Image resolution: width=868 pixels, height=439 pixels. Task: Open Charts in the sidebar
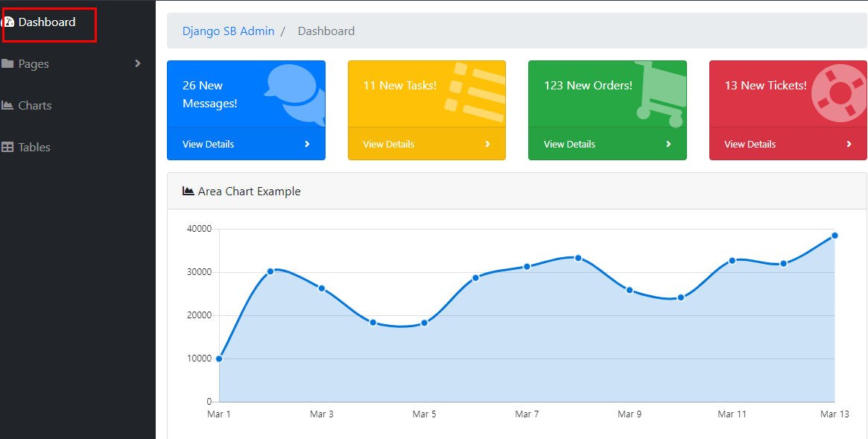coord(35,105)
